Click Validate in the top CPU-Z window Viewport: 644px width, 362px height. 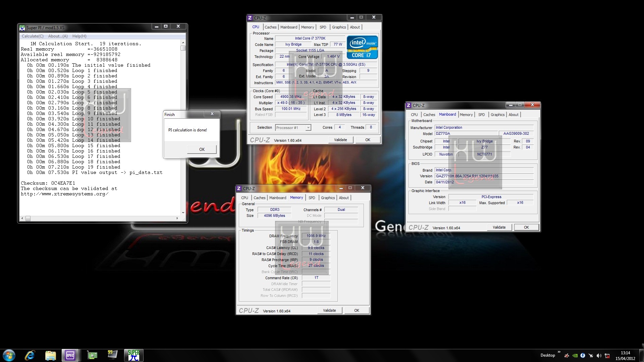coord(340,140)
